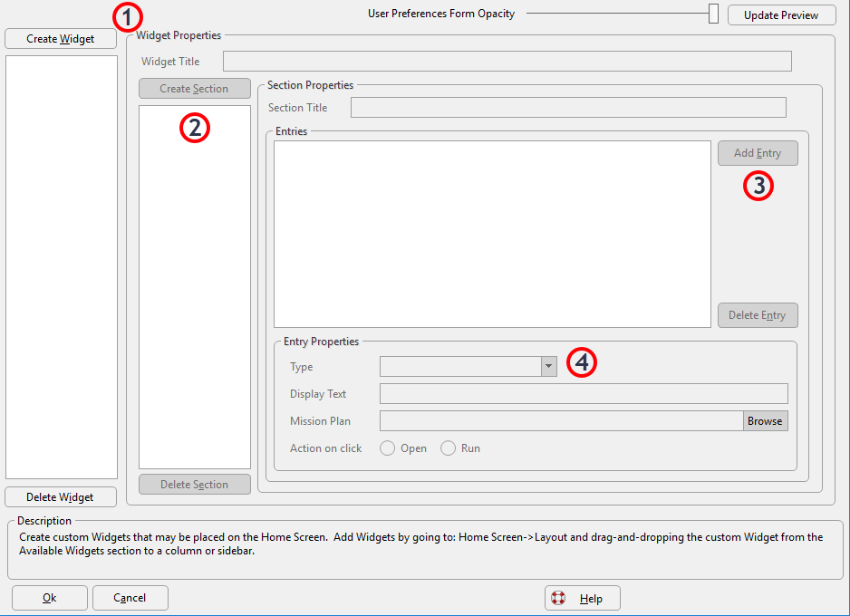Click the Delete Widget button
Image resolution: width=850 pixels, height=616 pixels.
click(x=61, y=496)
